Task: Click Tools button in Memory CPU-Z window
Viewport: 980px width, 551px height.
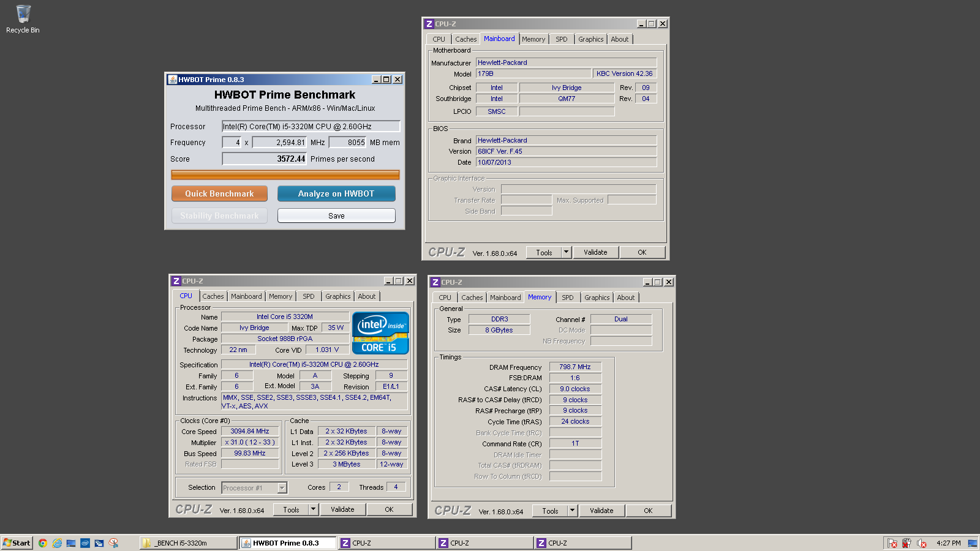Action: coord(550,511)
